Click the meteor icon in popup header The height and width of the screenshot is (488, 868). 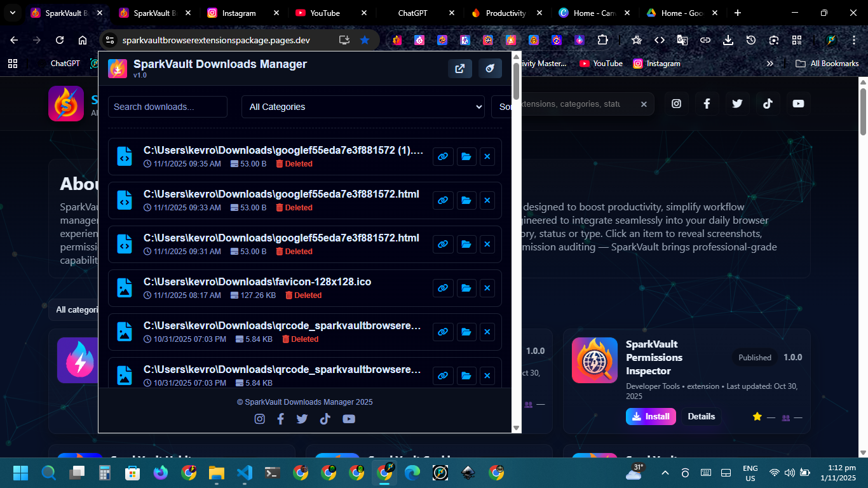(490, 69)
